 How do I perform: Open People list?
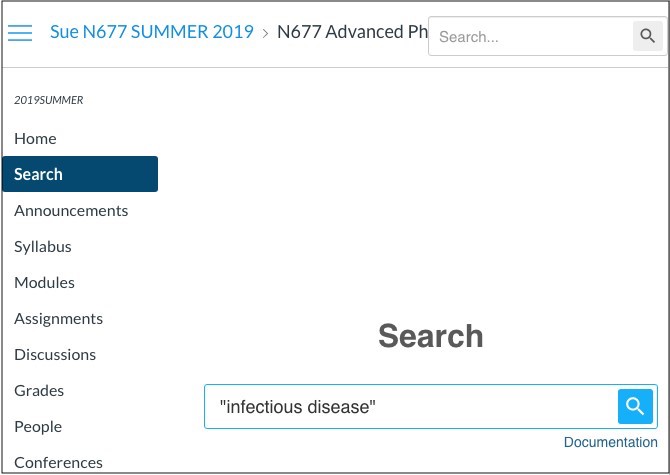(38, 427)
